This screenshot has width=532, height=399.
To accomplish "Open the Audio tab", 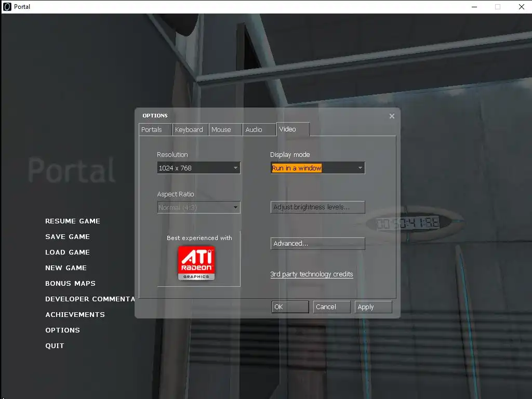I will click(x=259, y=129).
